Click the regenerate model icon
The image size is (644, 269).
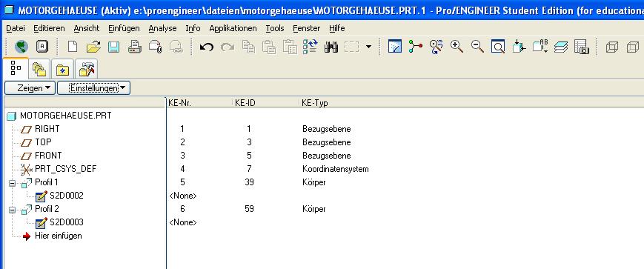coord(310,47)
